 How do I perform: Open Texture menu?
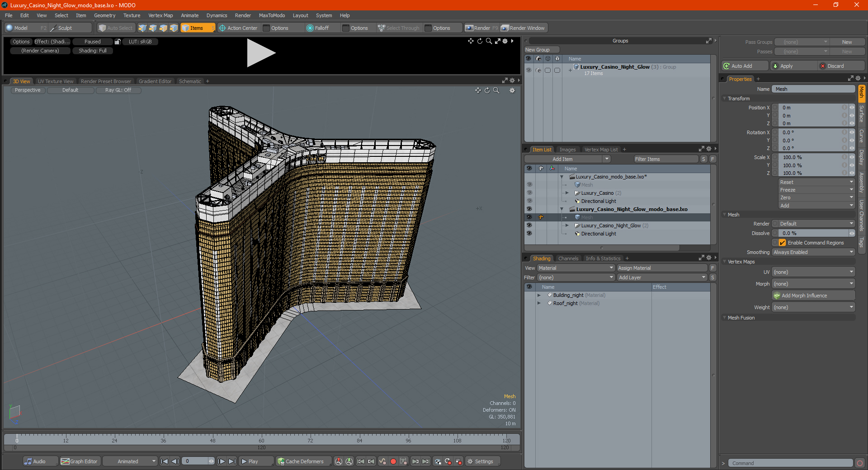(132, 15)
